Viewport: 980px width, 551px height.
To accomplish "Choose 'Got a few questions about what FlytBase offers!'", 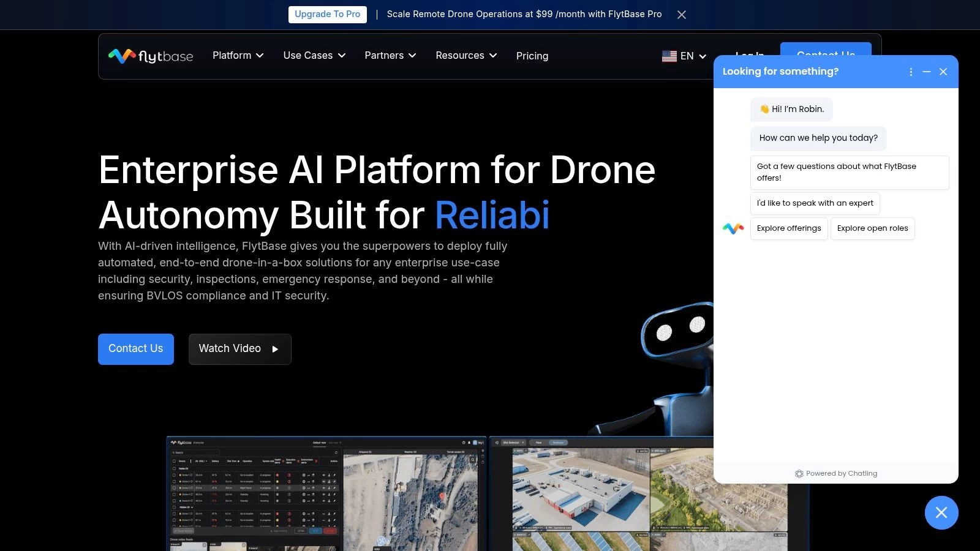I will coord(850,172).
